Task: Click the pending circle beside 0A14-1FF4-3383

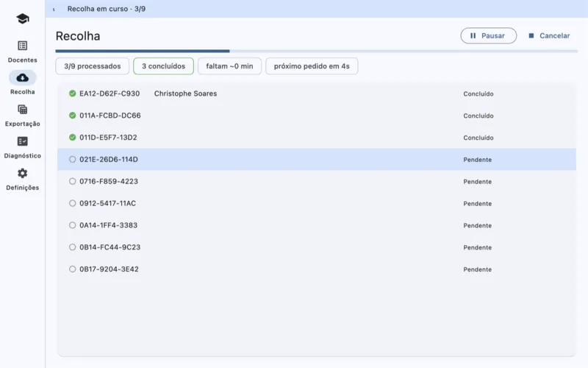Action: click(72, 225)
